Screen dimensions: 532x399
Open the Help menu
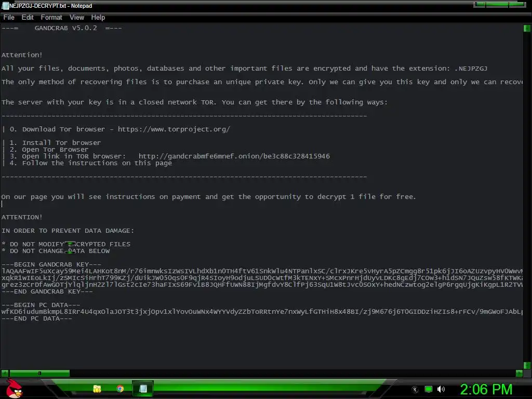coord(98,17)
